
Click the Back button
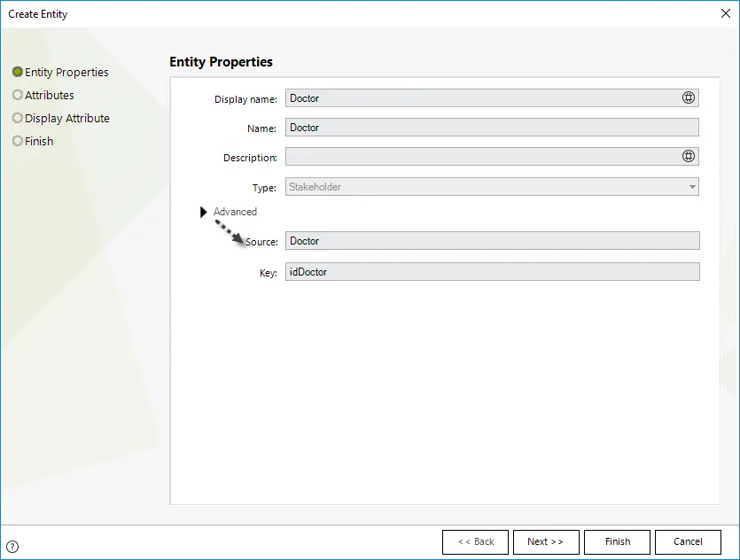[475, 541]
